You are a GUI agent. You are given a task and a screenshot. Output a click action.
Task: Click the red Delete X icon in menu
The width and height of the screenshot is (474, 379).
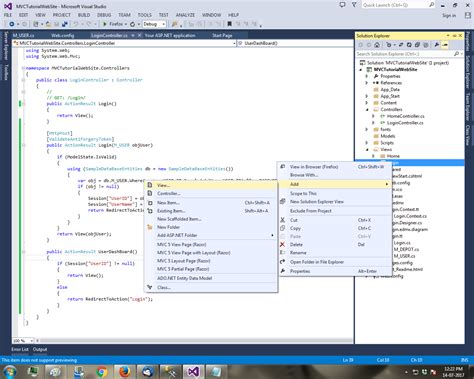(x=282, y=244)
